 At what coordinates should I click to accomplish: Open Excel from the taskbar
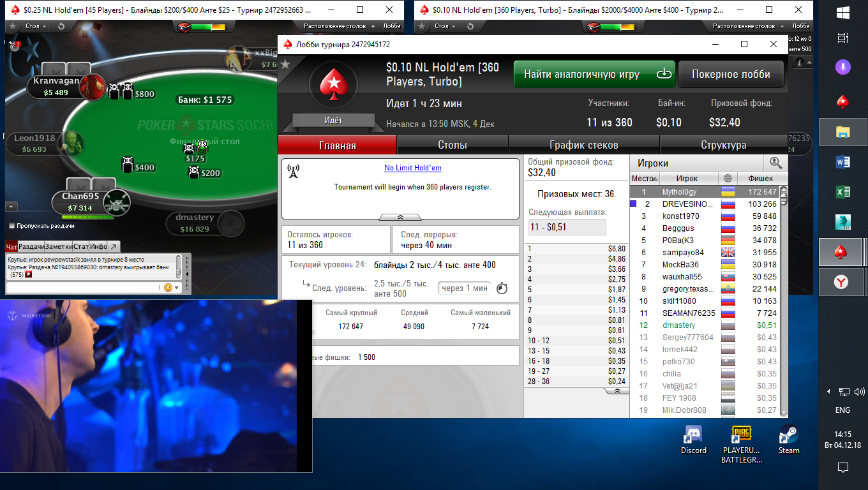click(842, 192)
